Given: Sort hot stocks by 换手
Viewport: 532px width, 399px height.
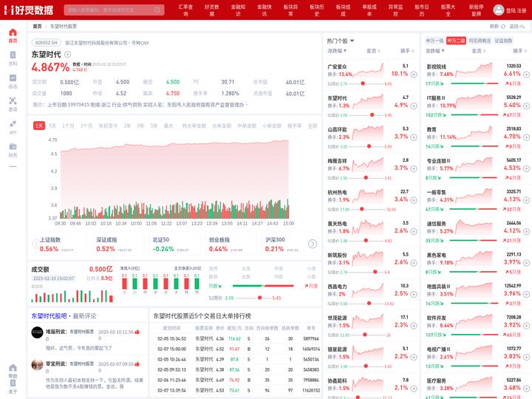Looking at the screenshot, I should (407, 51).
